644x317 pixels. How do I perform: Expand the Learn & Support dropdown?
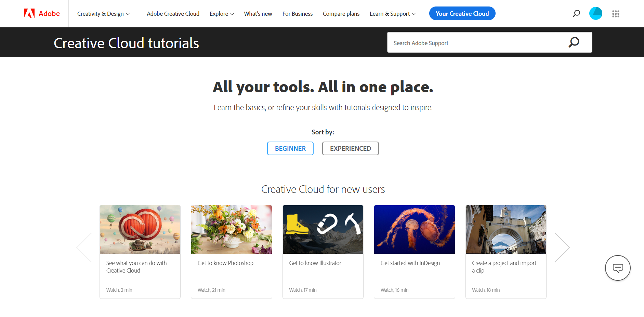coord(393,14)
